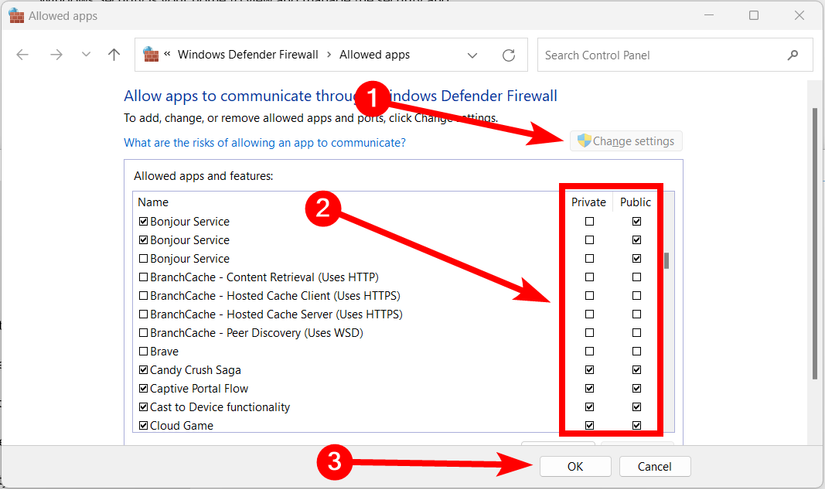This screenshot has width=825, height=489.
Task: Click in the Search Control Panel field
Action: pyautogui.click(x=660, y=55)
